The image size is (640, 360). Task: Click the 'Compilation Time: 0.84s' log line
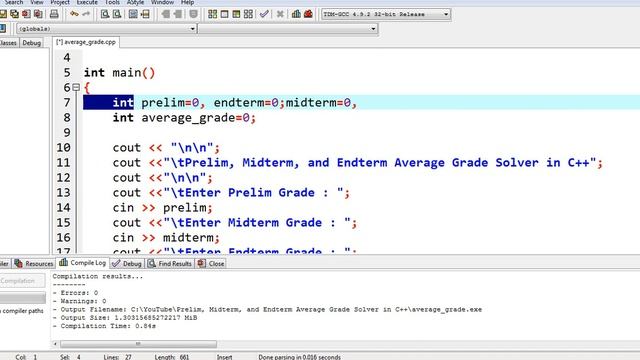coord(104,326)
